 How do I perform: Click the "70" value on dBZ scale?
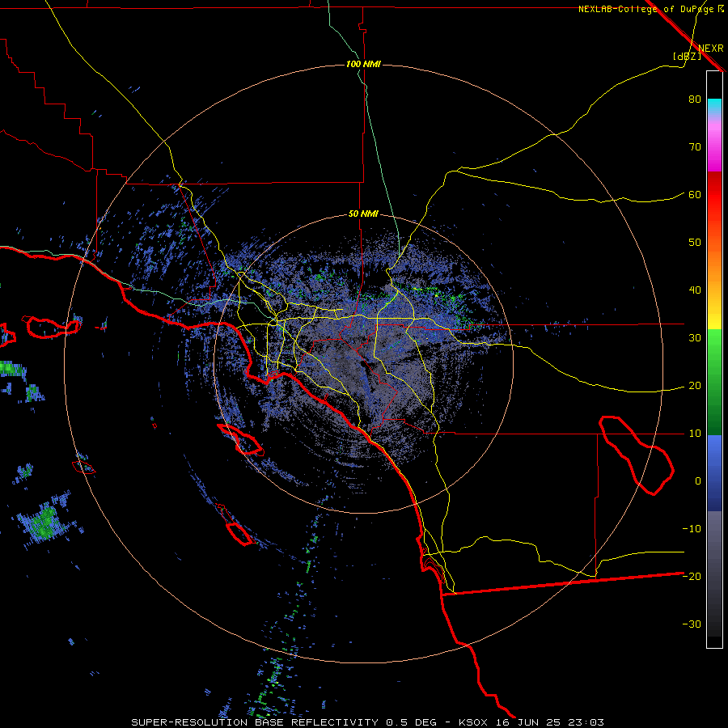click(695, 147)
